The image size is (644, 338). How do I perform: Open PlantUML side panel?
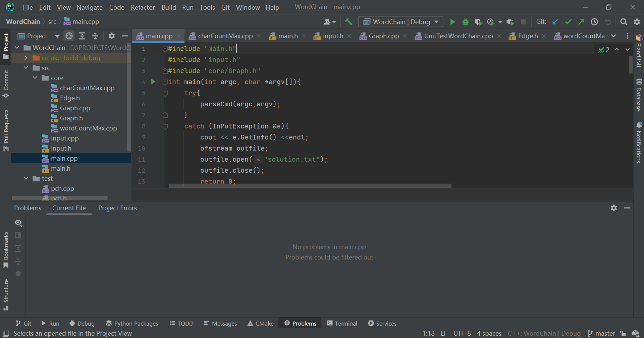click(x=639, y=51)
